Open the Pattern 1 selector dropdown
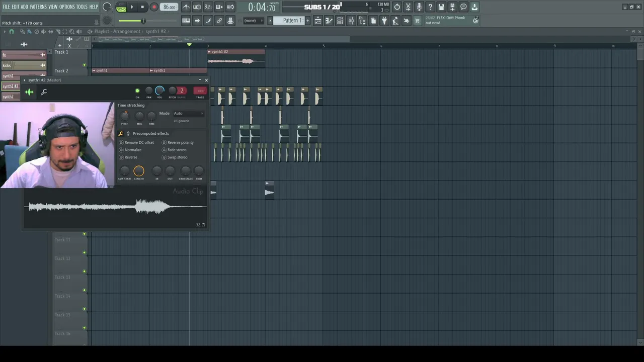 [289, 21]
